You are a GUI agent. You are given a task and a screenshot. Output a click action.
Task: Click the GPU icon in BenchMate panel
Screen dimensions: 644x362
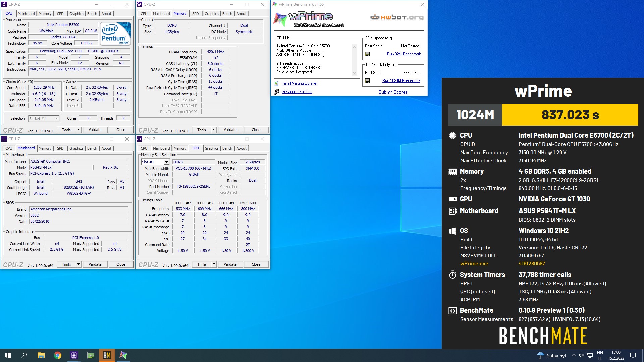coord(452,199)
